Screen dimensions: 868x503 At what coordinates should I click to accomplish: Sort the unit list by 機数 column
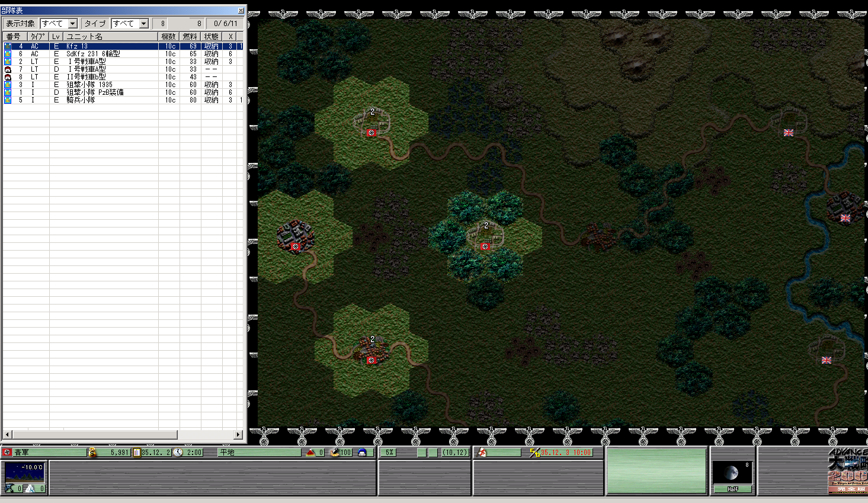(x=169, y=37)
